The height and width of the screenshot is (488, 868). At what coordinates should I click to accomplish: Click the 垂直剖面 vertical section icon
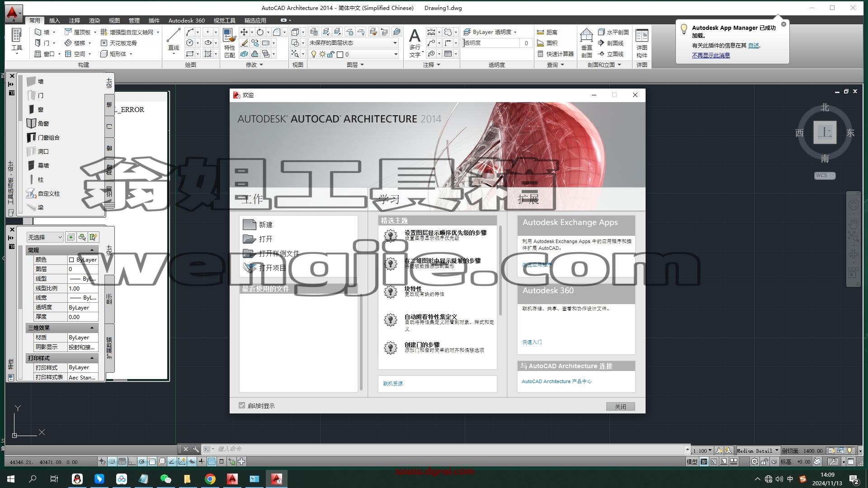pos(586,43)
